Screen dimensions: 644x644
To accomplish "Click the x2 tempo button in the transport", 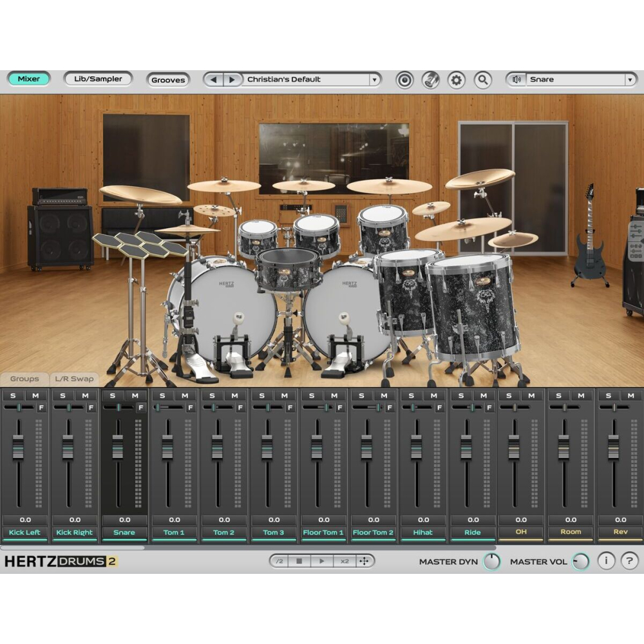I will [x=346, y=561].
